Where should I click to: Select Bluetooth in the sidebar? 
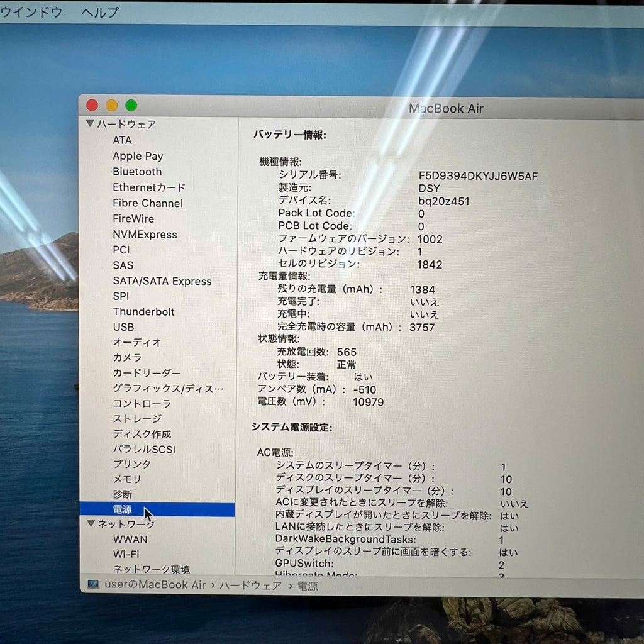point(137,172)
